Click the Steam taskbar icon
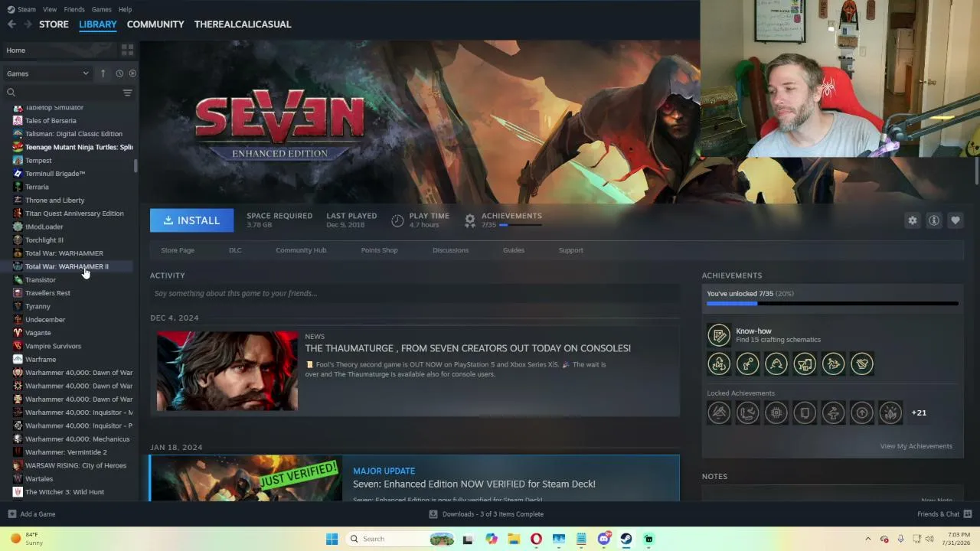Screen dimensions: 980x551 pyautogui.click(x=626, y=539)
